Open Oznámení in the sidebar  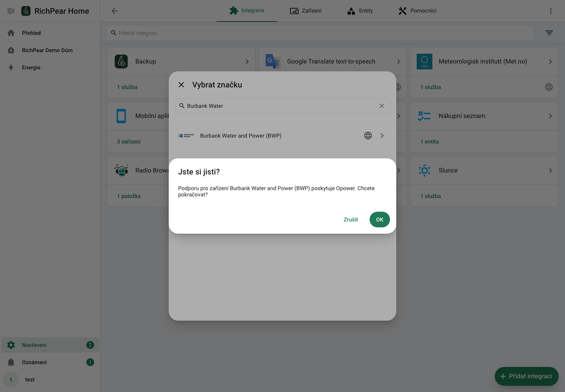[x=50, y=362]
